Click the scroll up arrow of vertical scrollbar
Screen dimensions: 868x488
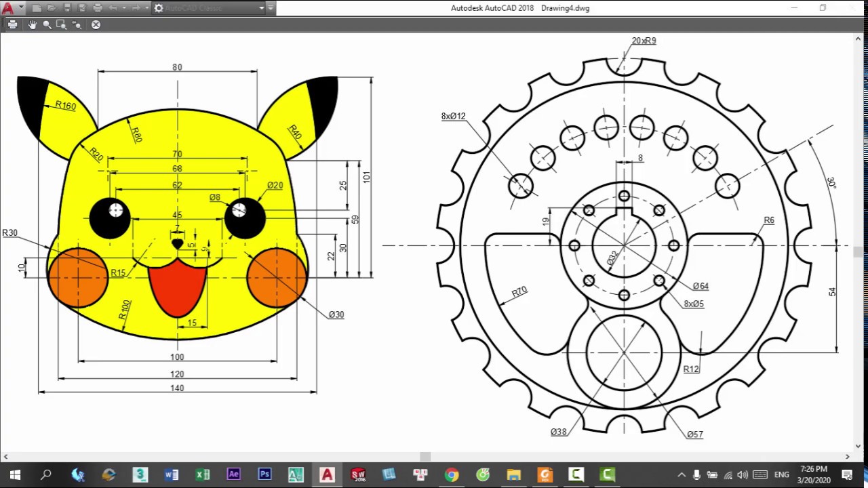[858, 39]
